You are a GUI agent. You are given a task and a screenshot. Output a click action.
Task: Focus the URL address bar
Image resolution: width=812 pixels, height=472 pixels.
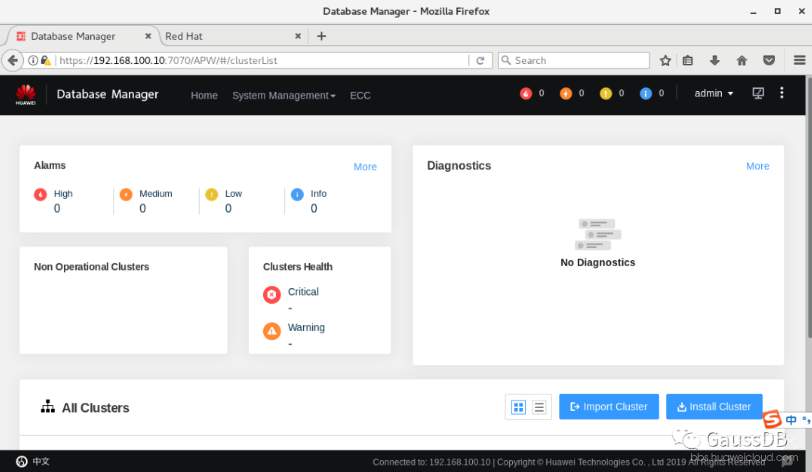[x=262, y=61]
